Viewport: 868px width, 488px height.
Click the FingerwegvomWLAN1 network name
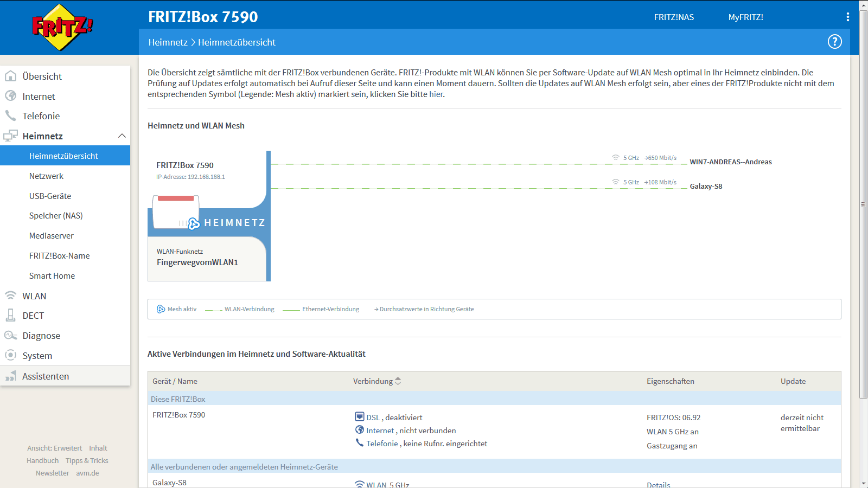click(x=197, y=262)
